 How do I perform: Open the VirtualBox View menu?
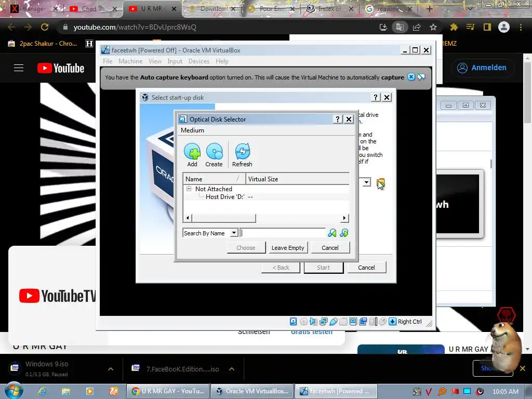click(x=155, y=61)
